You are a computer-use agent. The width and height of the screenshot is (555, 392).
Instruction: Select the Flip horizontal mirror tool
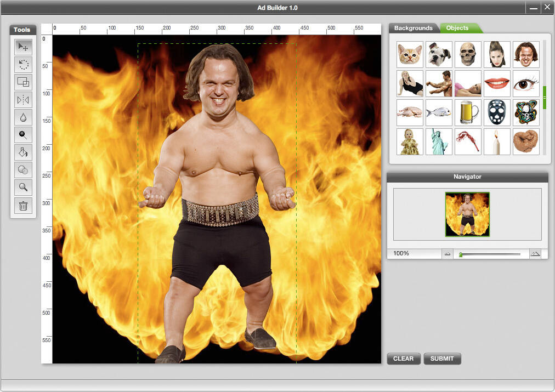coord(23,100)
